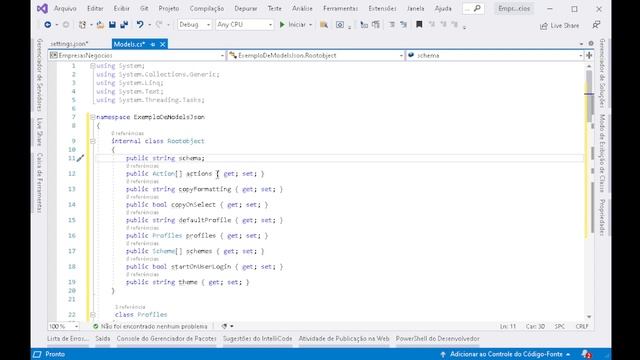Open the Lista de Erros panel tab
This screenshot has height=360, width=640.
click(x=68, y=339)
